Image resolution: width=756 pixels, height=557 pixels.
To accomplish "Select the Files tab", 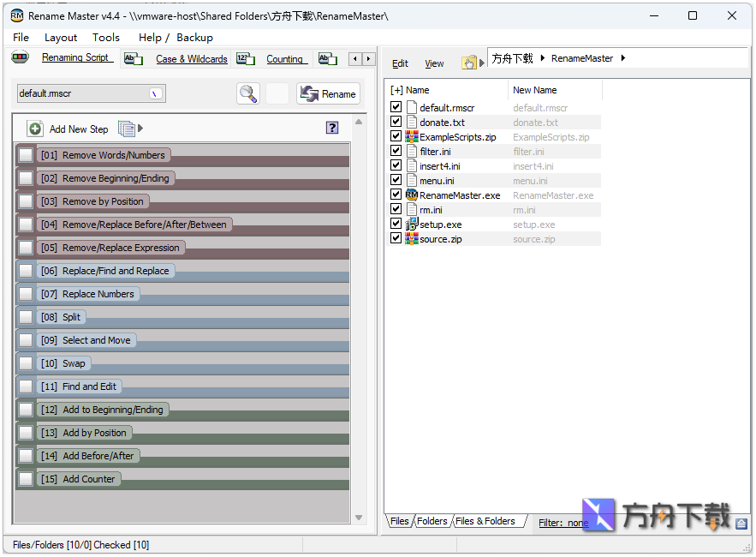I will tap(399, 521).
